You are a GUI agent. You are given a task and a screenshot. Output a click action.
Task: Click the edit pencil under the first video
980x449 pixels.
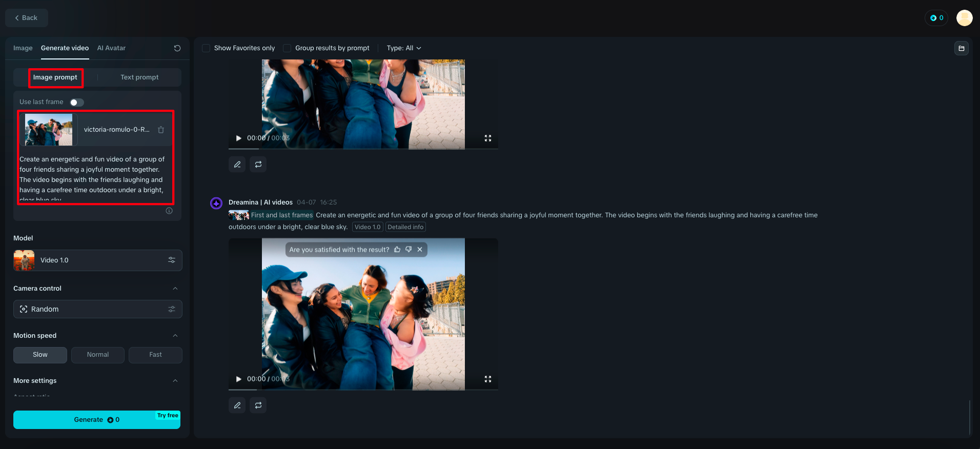[237, 165]
